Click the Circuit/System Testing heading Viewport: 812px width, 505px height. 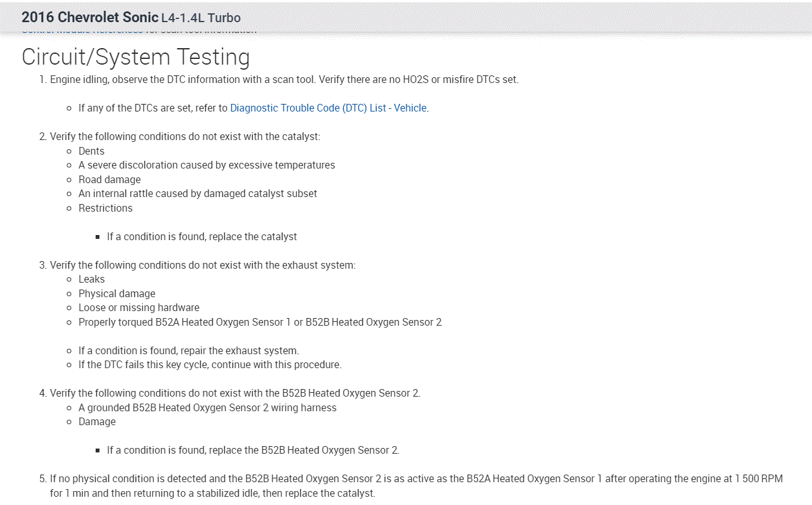(136, 57)
